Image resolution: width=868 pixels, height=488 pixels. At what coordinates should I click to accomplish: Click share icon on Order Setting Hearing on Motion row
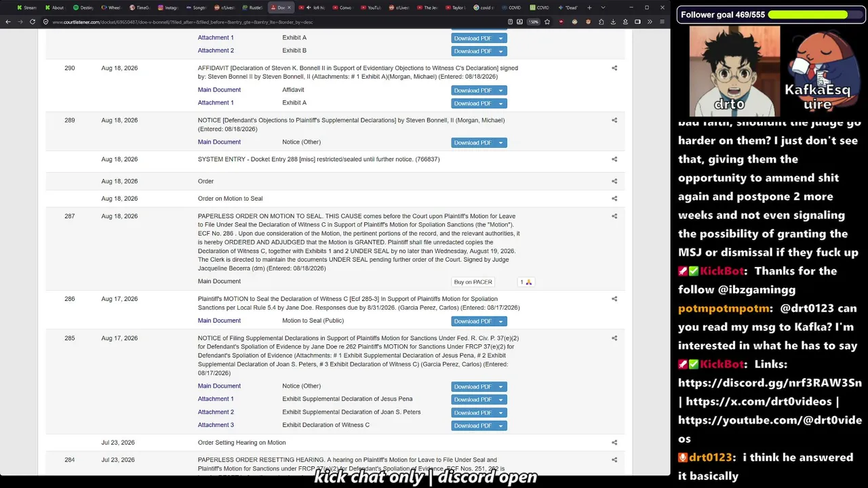[614, 443]
